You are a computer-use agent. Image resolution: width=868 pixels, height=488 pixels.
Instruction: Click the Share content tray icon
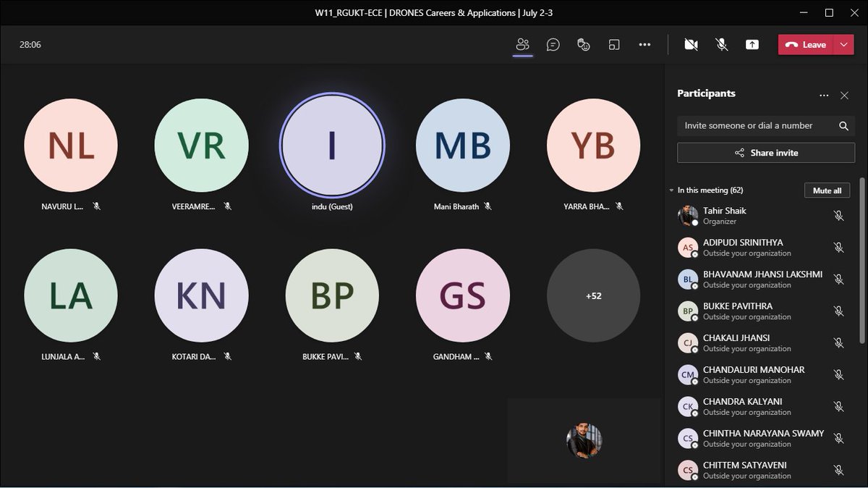752,44
